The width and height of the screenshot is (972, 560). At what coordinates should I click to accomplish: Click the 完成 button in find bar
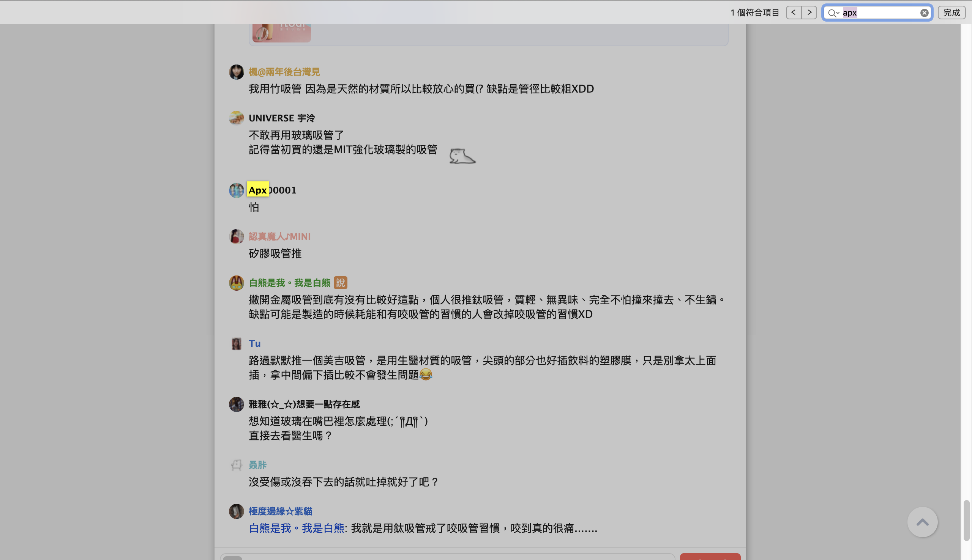pos(951,13)
